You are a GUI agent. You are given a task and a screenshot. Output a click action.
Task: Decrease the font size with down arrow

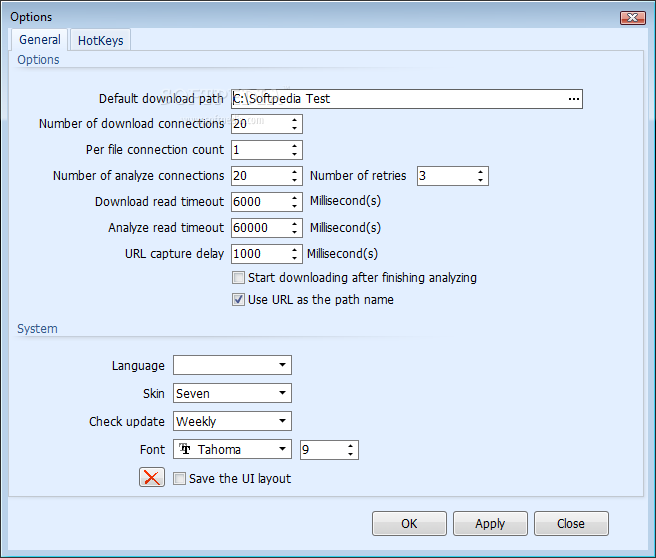[x=350, y=454]
